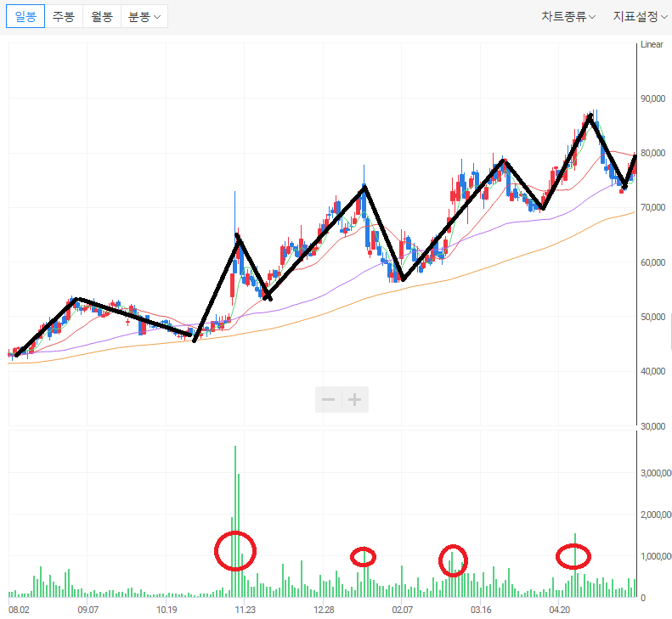This screenshot has width=672, height=619.
Task: Click the 10.19 date axis label
Action: [167, 610]
